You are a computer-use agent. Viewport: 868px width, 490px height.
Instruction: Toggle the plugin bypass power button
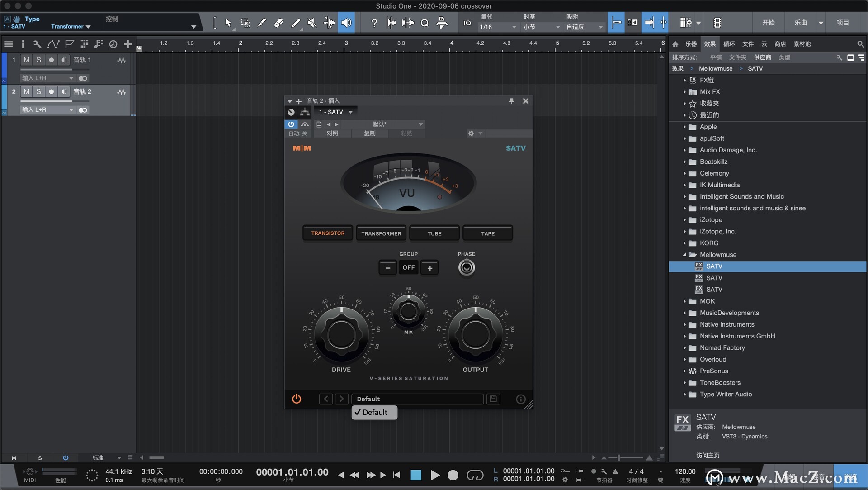click(291, 124)
